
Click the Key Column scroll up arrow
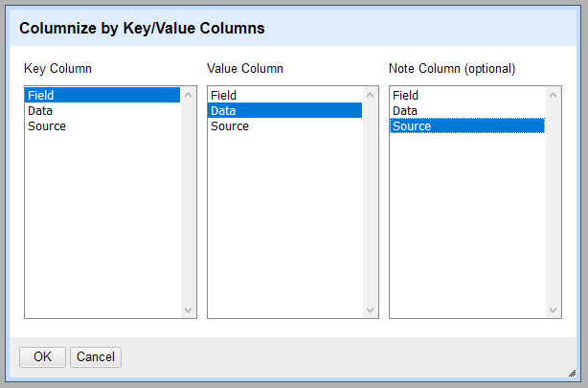click(x=188, y=95)
